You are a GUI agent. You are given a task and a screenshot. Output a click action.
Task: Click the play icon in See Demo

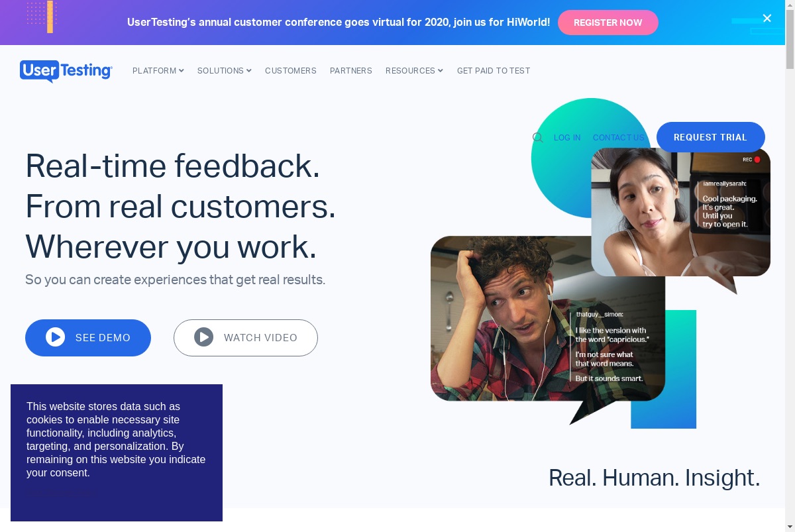coord(56,337)
